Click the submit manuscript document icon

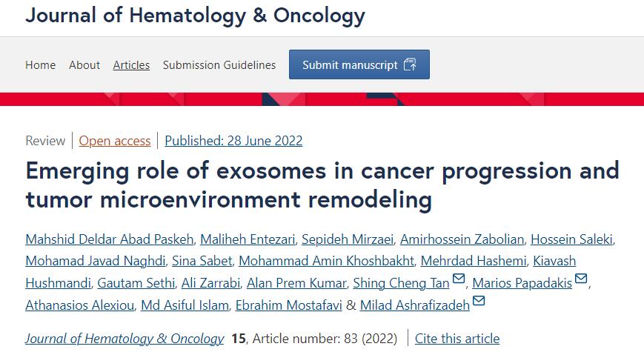tap(410, 64)
